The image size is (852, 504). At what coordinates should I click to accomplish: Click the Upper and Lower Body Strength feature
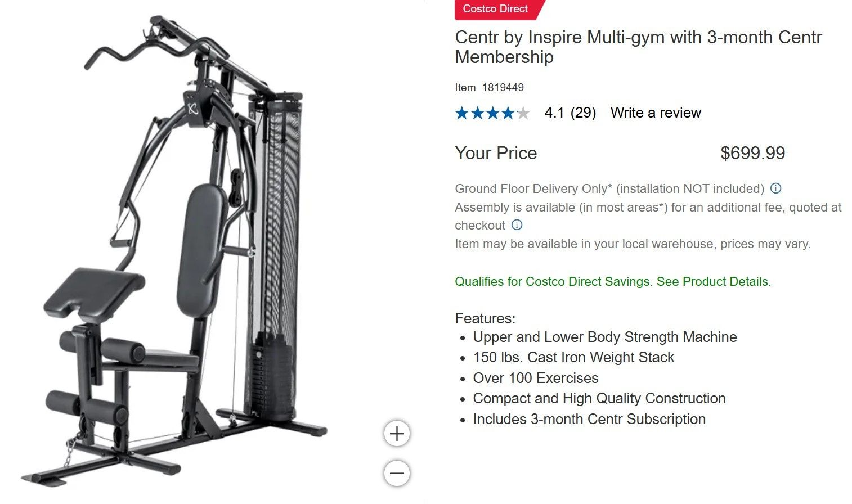[x=605, y=337]
